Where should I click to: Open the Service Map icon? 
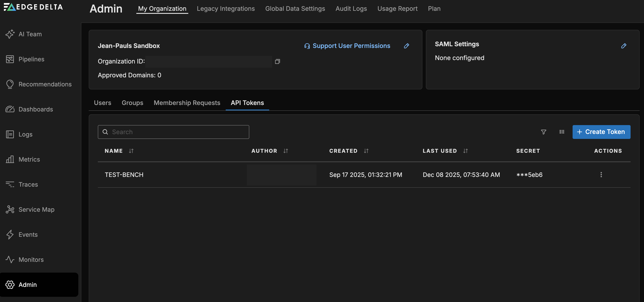click(x=10, y=209)
